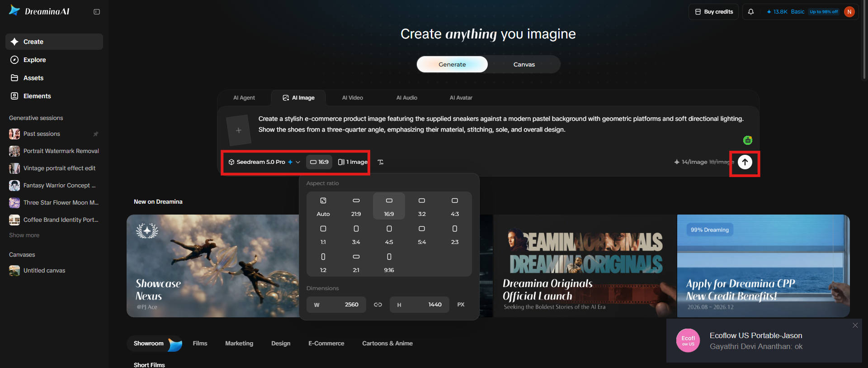The image size is (868, 368).
Task: Open the Apply for Dreamina CPP banner
Action: click(764, 266)
